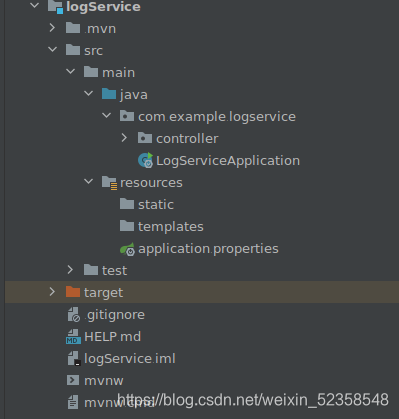This screenshot has height=419, width=399.
Task: Click the .gitignore file icon
Action: pyautogui.click(x=74, y=314)
